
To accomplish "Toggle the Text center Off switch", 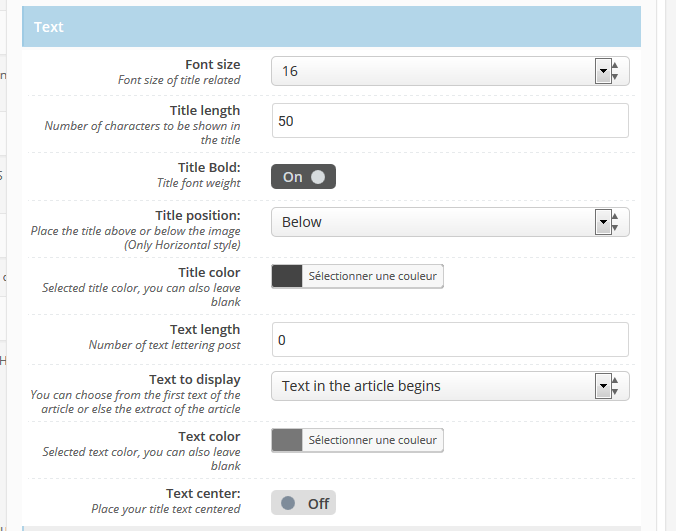I will [x=304, y=503].
